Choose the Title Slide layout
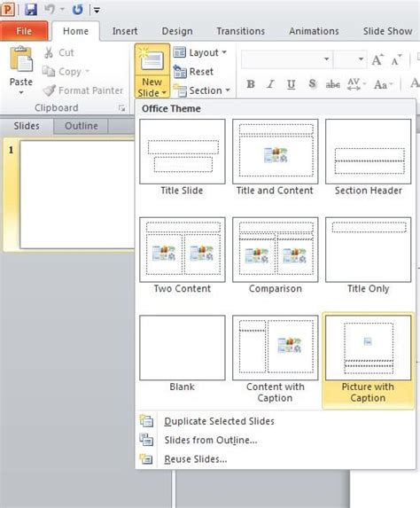This screenshot has height=508, width=420. [x=183, y=158]
